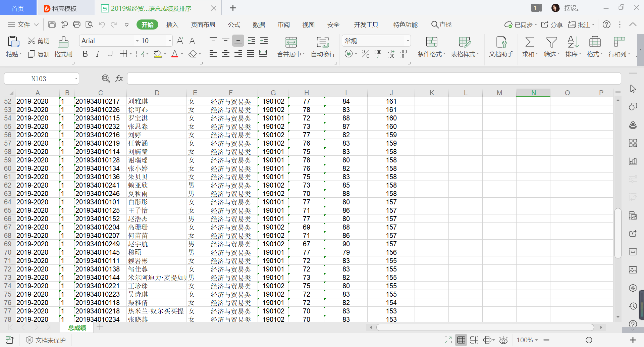Open 条件格式 conditional formatting

pos(431,47)
